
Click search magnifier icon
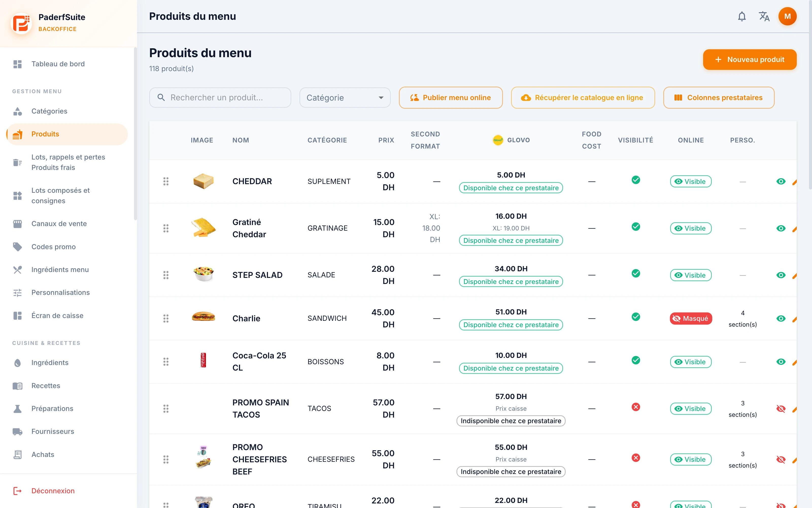tap(161, 98)
